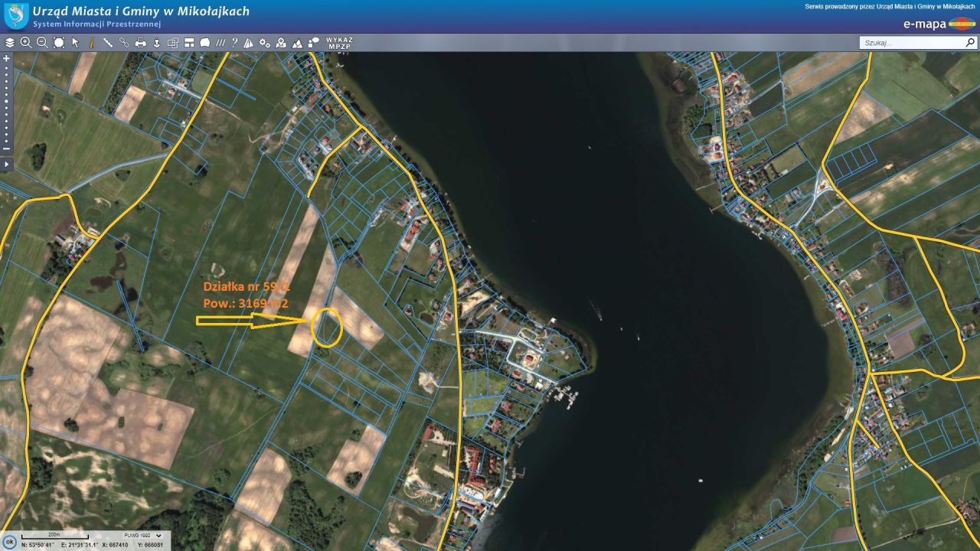
Task: Click the magnifier search submit icon
Action: [x=969, y=43]
